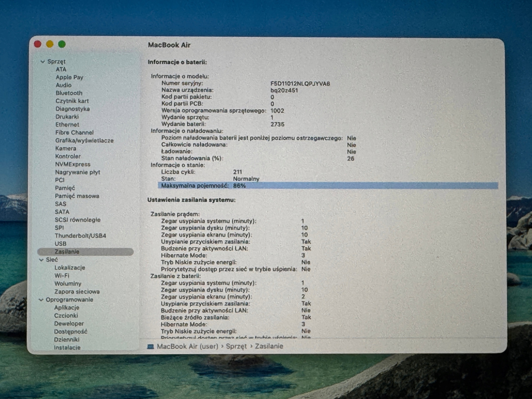
Task: Select the highlighted Zasilanie entry
Action: 85,252
